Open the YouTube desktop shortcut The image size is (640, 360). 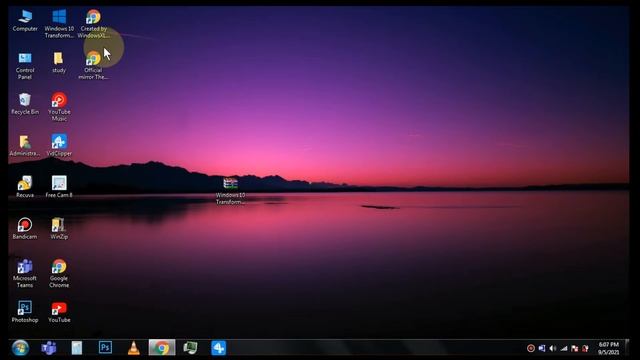click(59, 312)
